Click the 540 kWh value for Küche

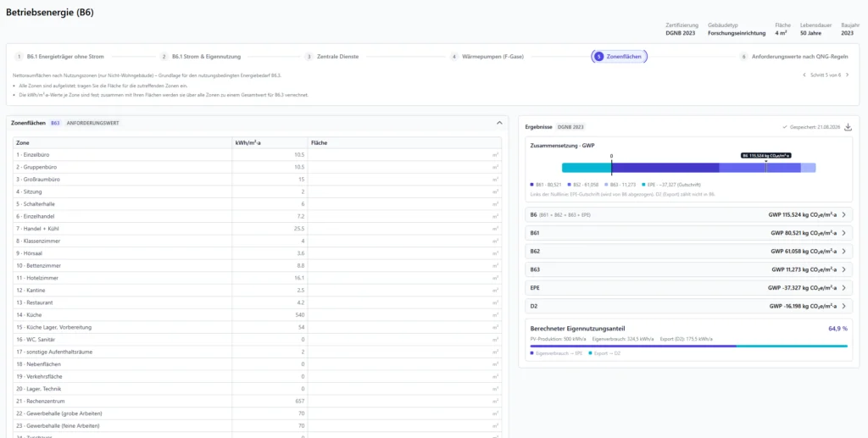pos(301,314)
